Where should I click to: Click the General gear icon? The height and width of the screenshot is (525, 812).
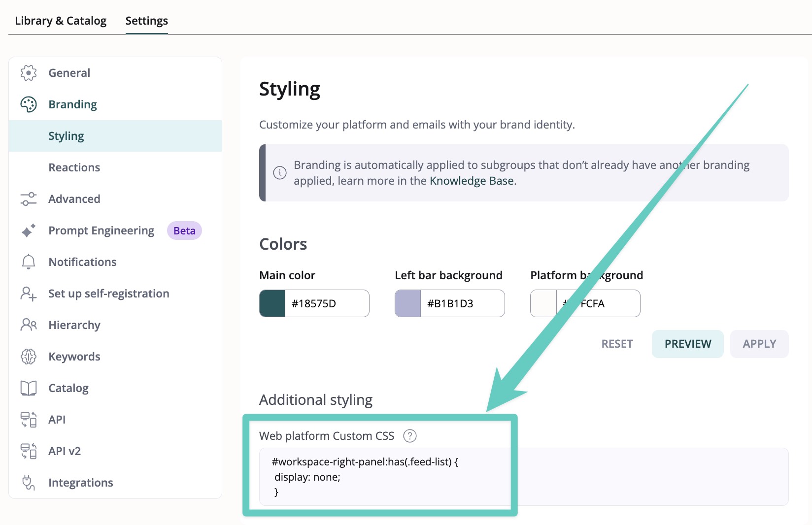[x=29, y=73]
